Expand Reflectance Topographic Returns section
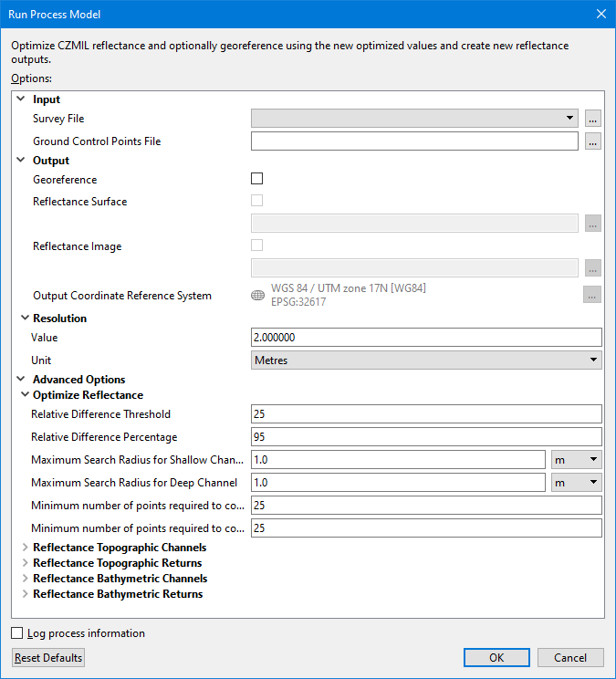The image size is (616, 679). tap(24, 563)
